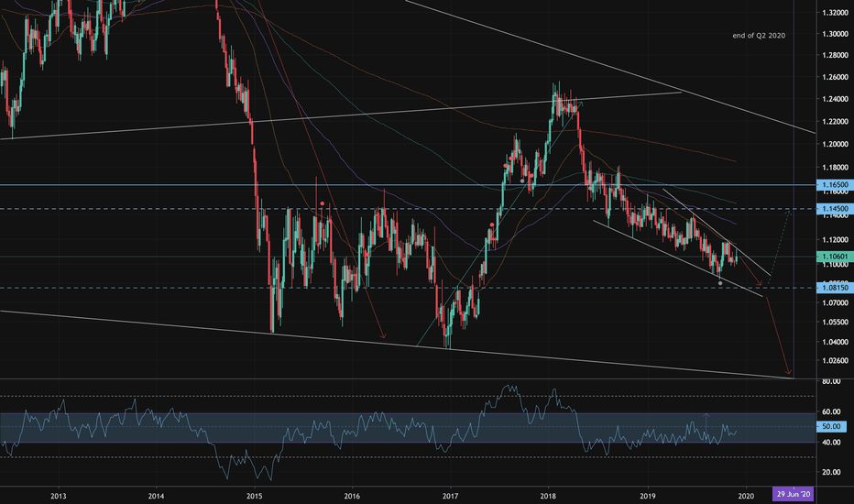This screenshot has height=504, width=854.
Task: Select the 1.14500 dashed level price label
Action: [833, 209]
